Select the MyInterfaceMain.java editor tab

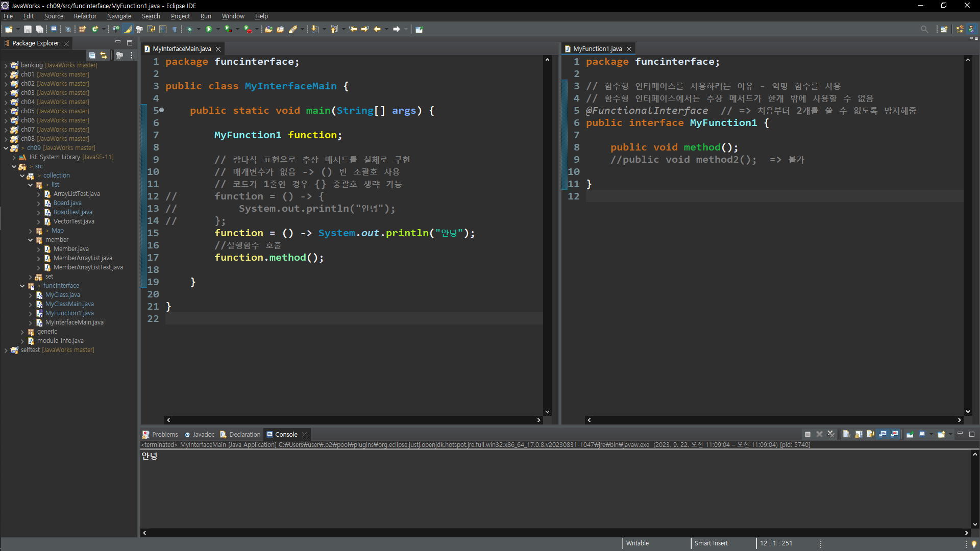coord(181,49)
